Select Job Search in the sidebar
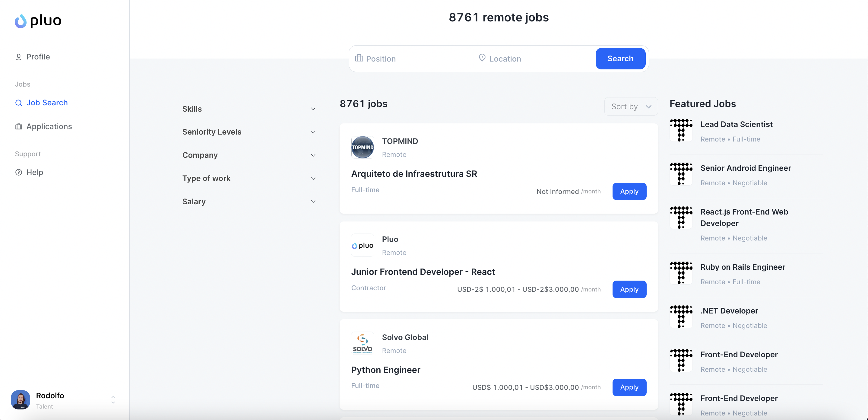This screenshot has height=420, width=868. point(41,103)
